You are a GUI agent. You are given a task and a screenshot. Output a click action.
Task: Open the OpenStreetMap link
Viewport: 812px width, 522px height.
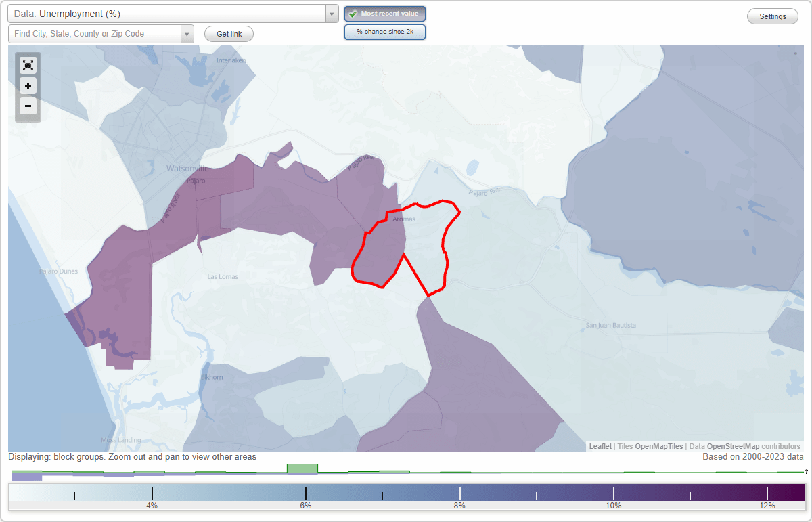[733, 447]
